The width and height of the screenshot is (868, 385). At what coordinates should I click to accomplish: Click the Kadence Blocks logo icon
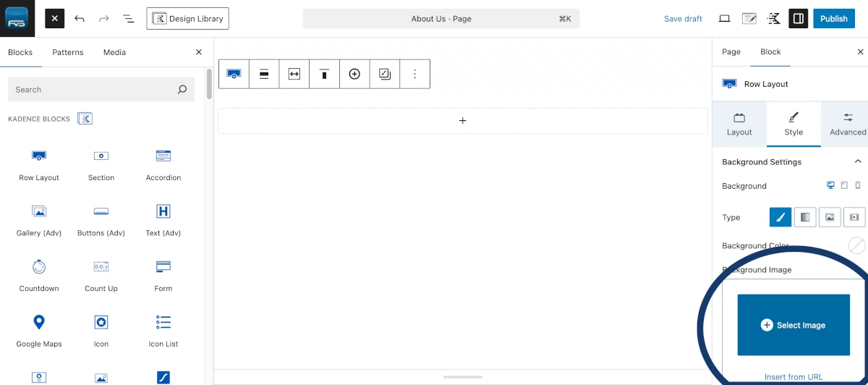click(x=85, y=119)
